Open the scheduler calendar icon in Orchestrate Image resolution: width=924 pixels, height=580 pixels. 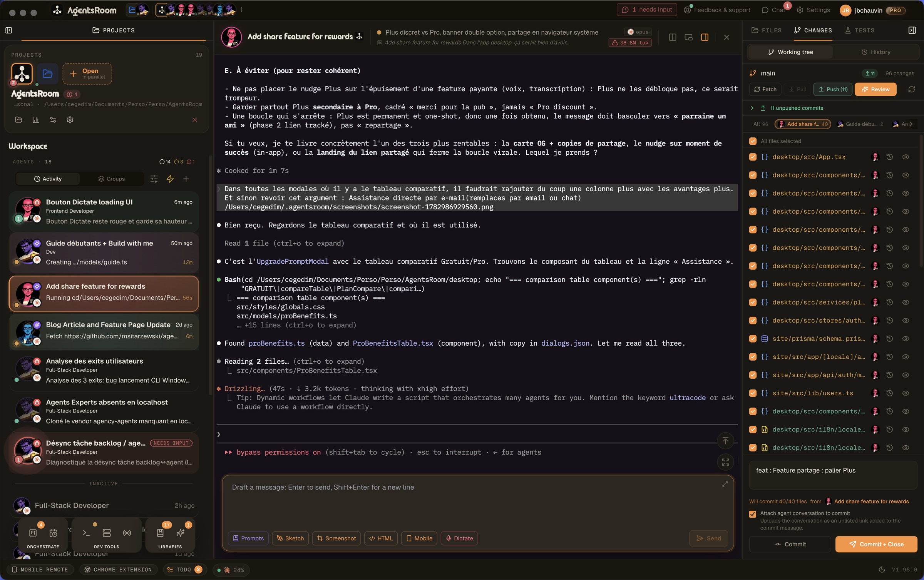54,533
